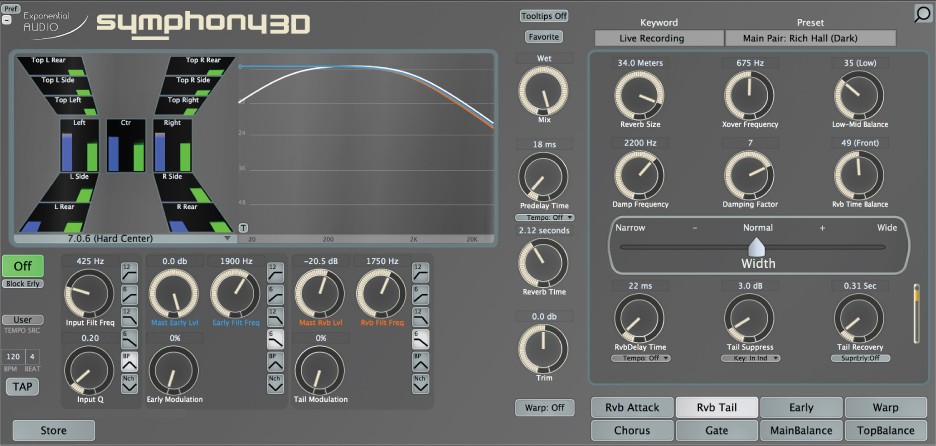Image resolution: width=936 pixels, height=446 pixels.
Task: Open Tempo: Off dropdown under RvbDelay Time
Action: pyautogui.click(x=641, y=358)
